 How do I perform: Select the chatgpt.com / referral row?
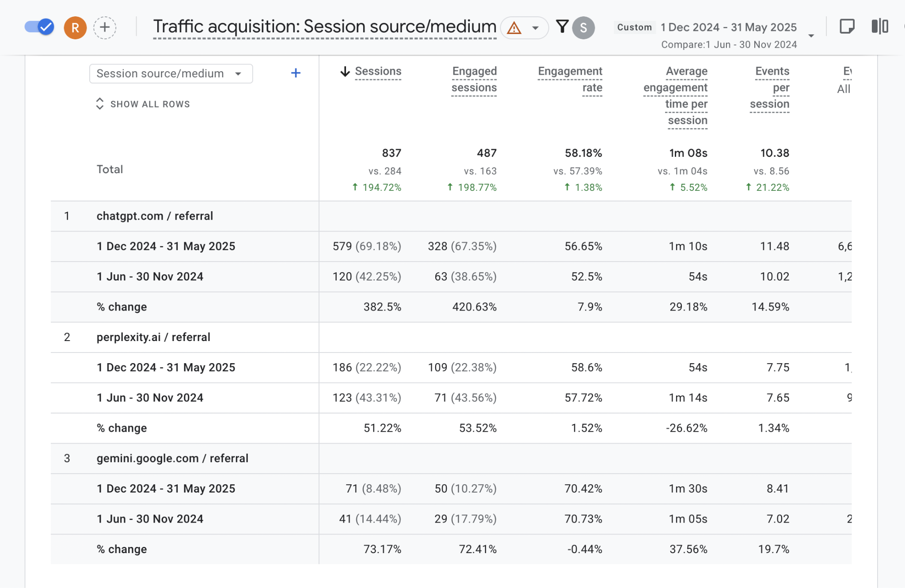(155, 216)
